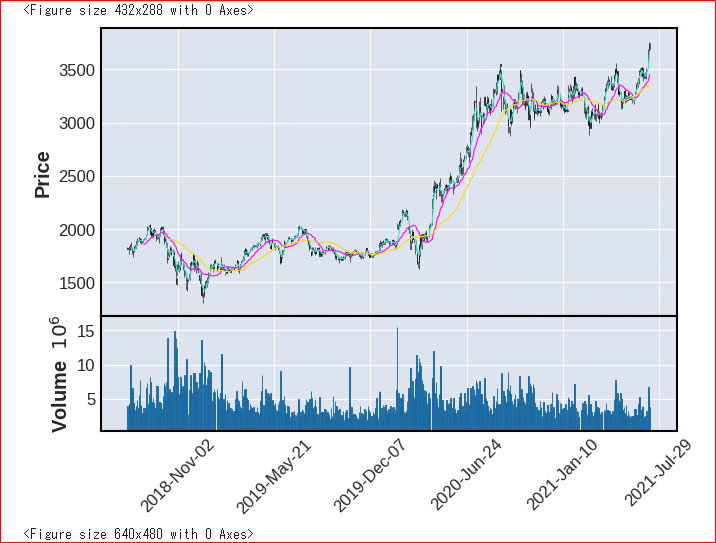Click the volume axis label 5
The width and height of the screenshot is (716, 543).
(91, 400)
